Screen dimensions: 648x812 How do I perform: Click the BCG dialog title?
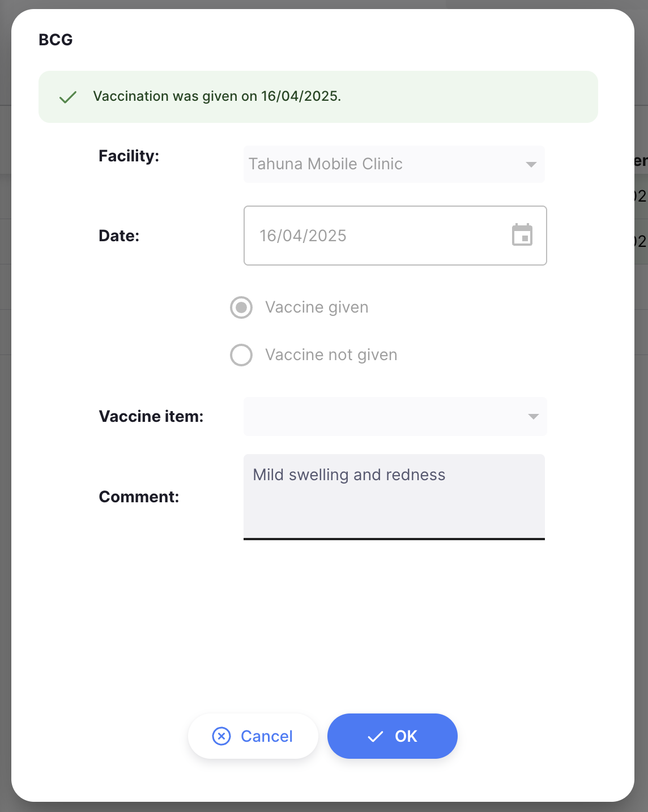click(55, 40)
